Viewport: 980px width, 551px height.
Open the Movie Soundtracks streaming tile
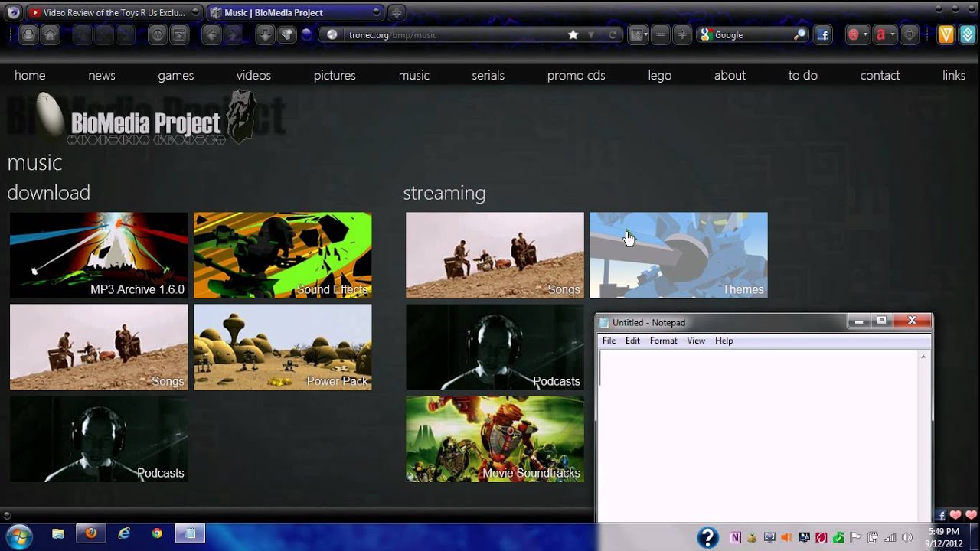click(495, 439)
